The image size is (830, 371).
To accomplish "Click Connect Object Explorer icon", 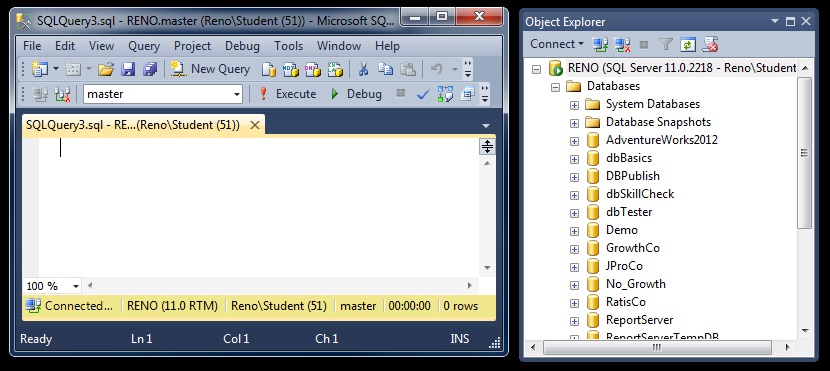I will click(x=600, y=44).
